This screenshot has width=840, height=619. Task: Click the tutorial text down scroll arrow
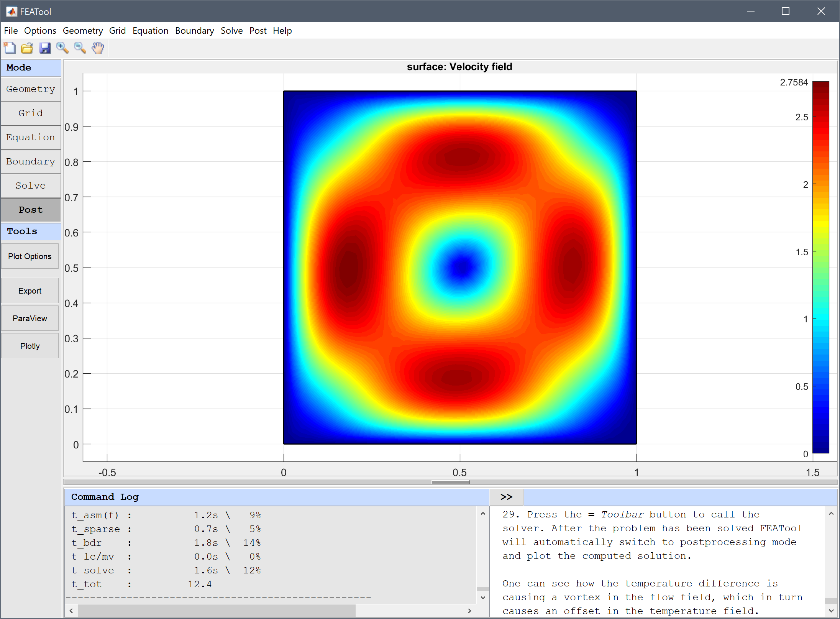click(831, 611)
